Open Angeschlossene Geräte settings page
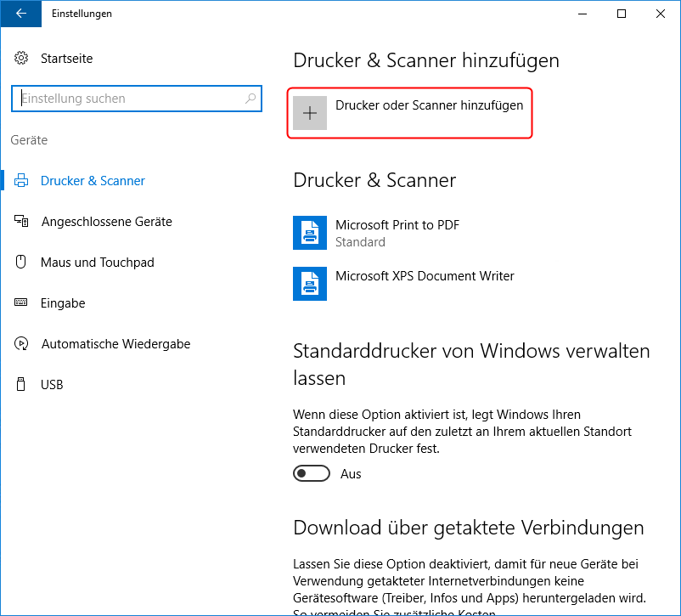The width and height of the screenshot is (681, 616). point(106,222)
